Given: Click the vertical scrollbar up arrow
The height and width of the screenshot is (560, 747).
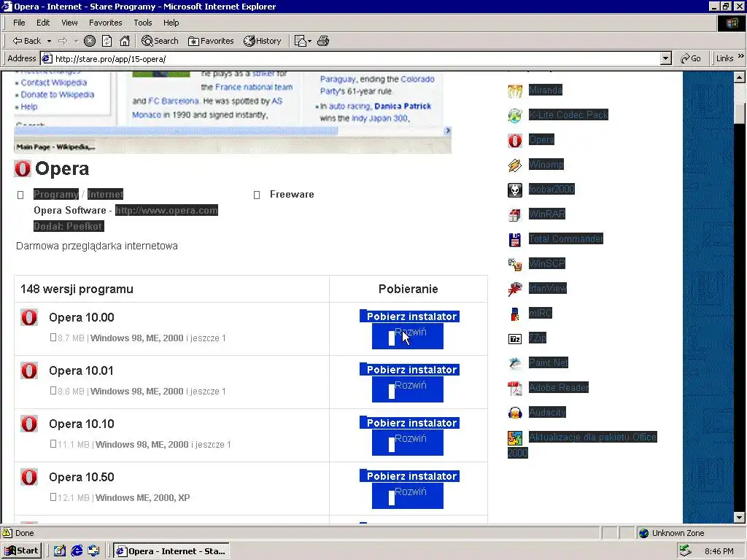Looking at the screenshot, I should (x=740, y=77).
